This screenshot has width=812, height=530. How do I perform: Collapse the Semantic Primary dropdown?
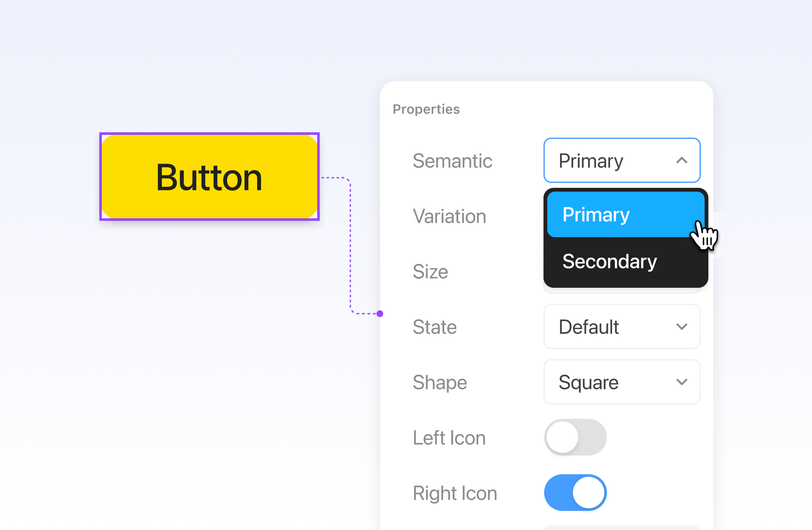coord(622,160)
